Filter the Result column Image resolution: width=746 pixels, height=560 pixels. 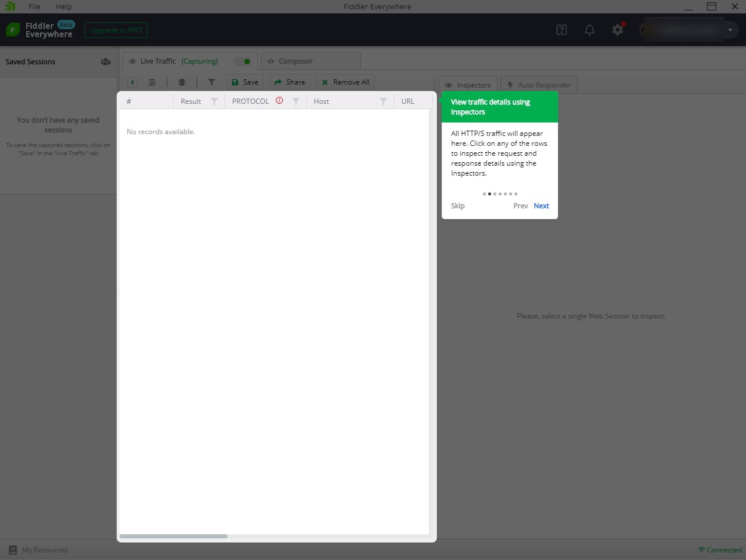tap(214, 101)
